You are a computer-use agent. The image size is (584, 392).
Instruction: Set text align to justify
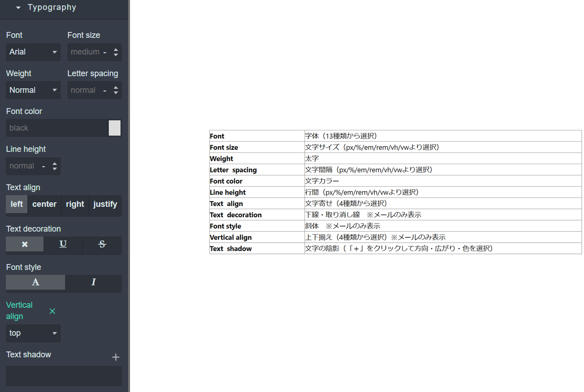click(x=105, y=204)
